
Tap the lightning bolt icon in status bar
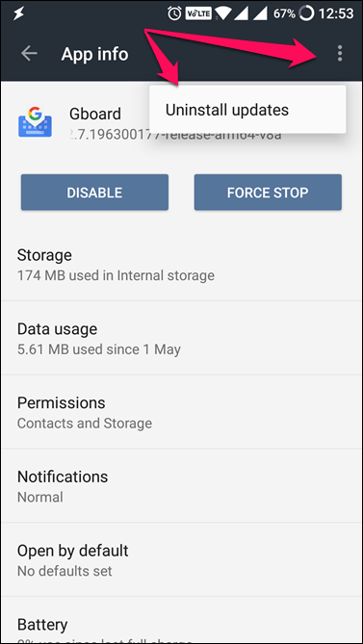pyautogui.click(x=18, y=14)
